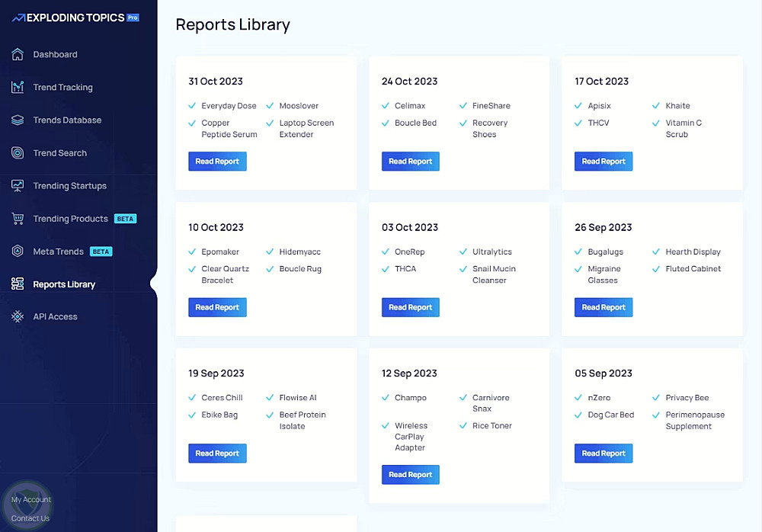
Task: Click 'Clear Quartz Bracelet' topic
Action: 226,274
